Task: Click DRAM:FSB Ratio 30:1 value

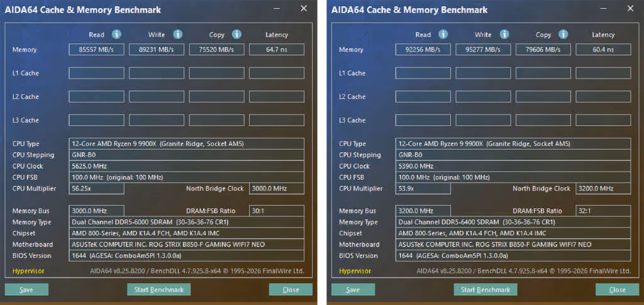Action: tap(277, 211)
